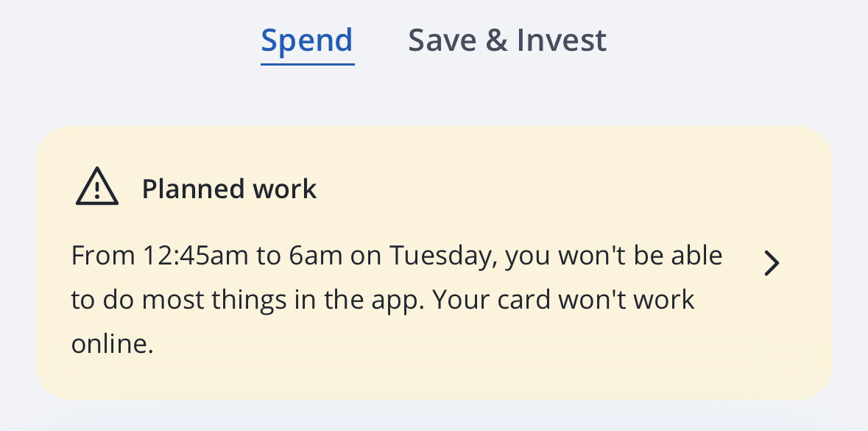Tap the exclamation alert icon beside Planned work
The image size is (868, 431).
click(96, 187)
